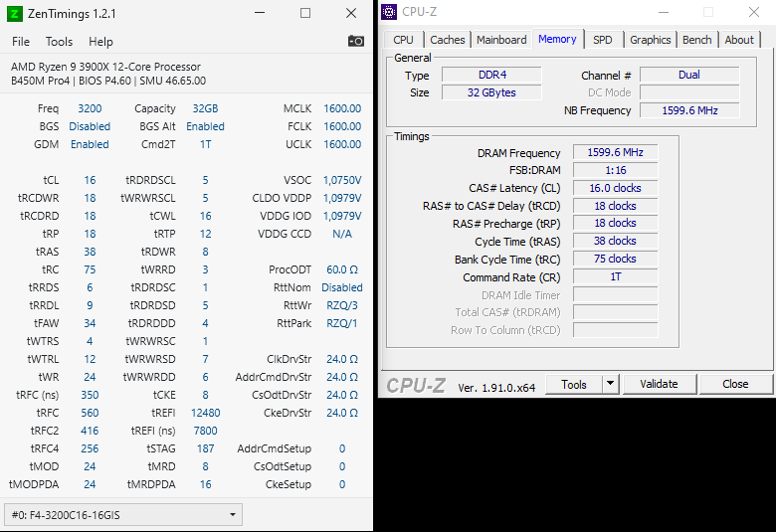Click the ZenTimings green Z app icon
The image size is (776, 532).
pyautogui.click(x=15, y=13)
